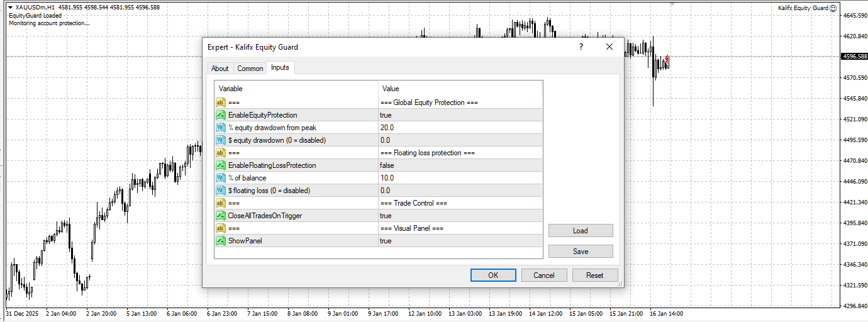Image resolution: width=868 pixels, height=322 pixels.
Task: Select the ShowPanel value true
Action: [386, 241]
